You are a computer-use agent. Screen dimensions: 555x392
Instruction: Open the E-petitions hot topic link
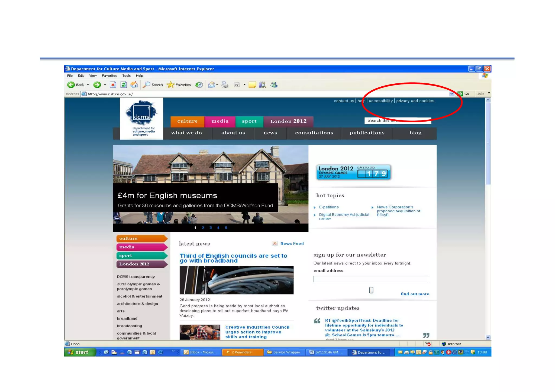329,207
